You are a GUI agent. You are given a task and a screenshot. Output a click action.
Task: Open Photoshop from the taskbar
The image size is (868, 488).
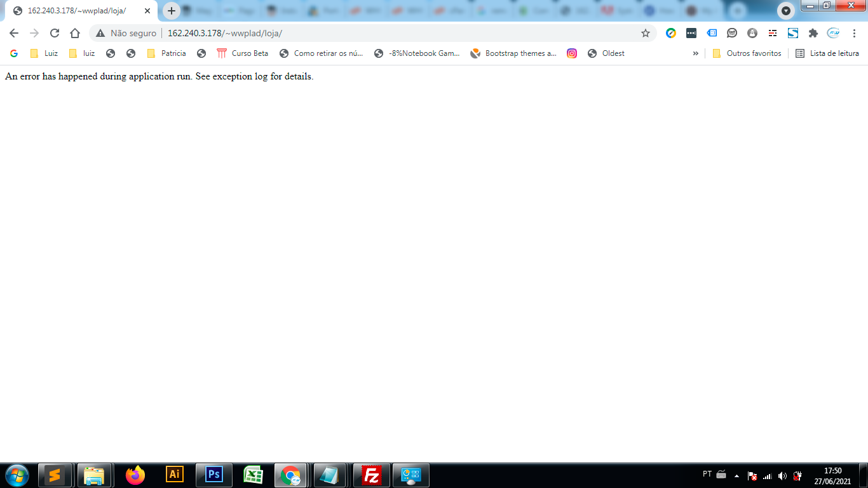[214, 475]
